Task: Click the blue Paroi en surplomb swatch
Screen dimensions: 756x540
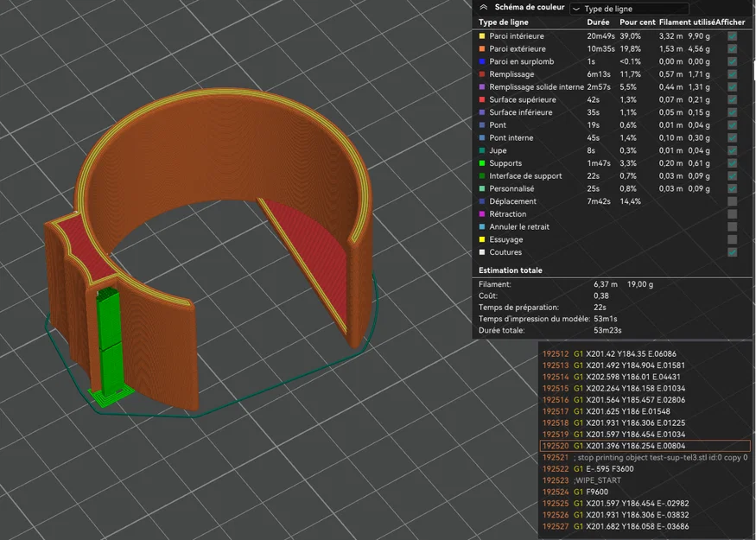Action: pyautogui.click(x=481, y=61)
